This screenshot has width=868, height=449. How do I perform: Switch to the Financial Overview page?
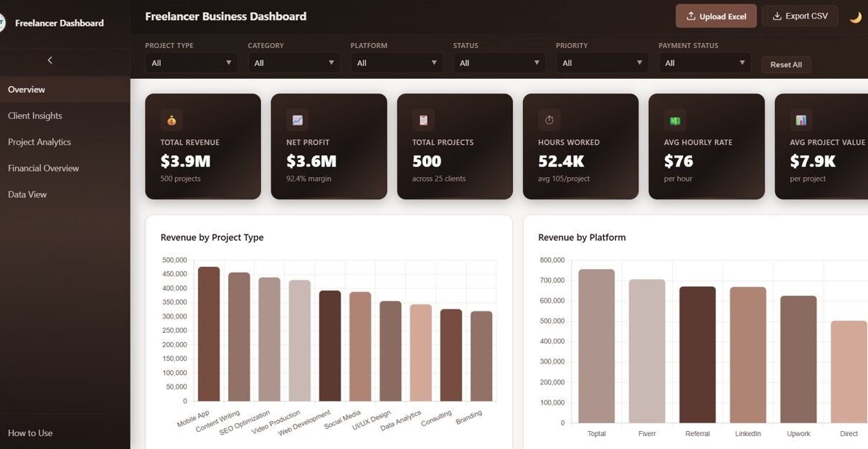coord(44,168)
